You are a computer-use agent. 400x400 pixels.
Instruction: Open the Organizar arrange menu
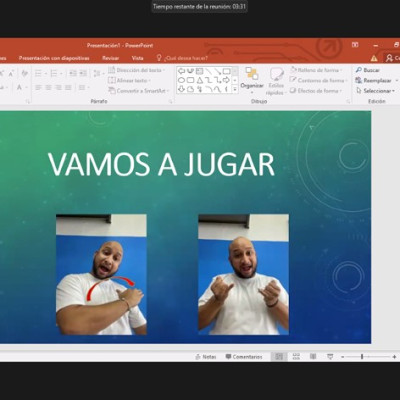pyautogui.click(x=252, y=80)
